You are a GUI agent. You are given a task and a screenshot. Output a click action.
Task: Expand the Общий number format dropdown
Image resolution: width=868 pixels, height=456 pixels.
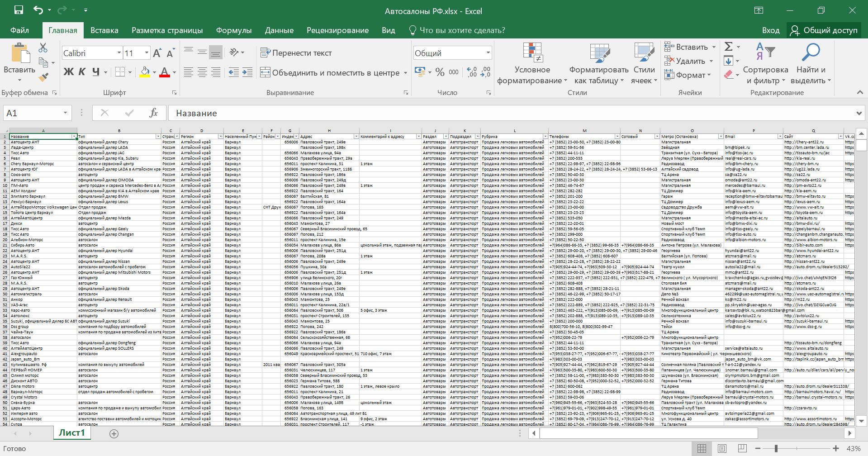coord(488,53)
